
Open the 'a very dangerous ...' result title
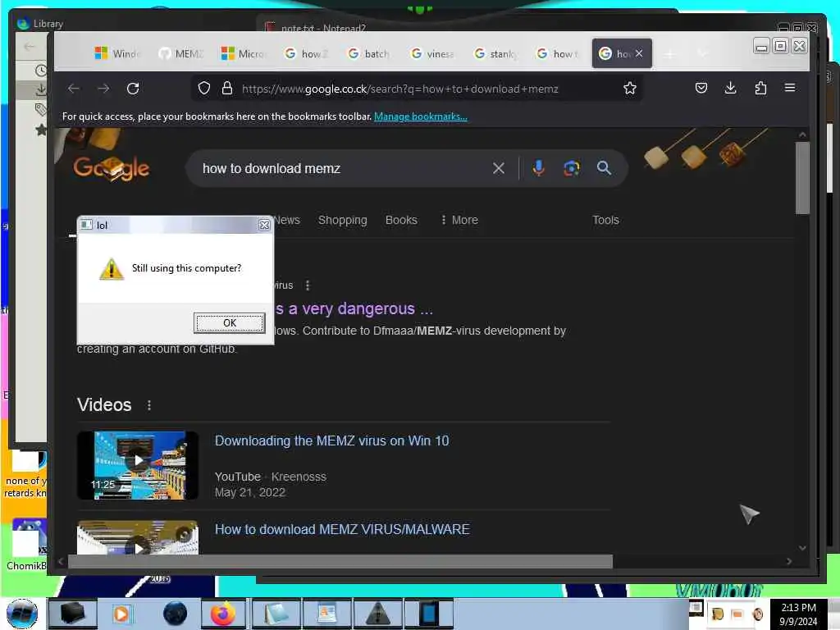[354, 309]
